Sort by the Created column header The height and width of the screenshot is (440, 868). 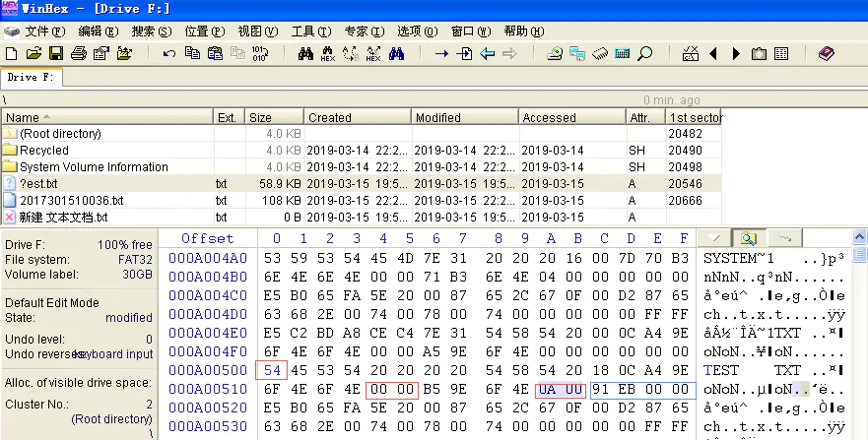(x=358, y=117)
